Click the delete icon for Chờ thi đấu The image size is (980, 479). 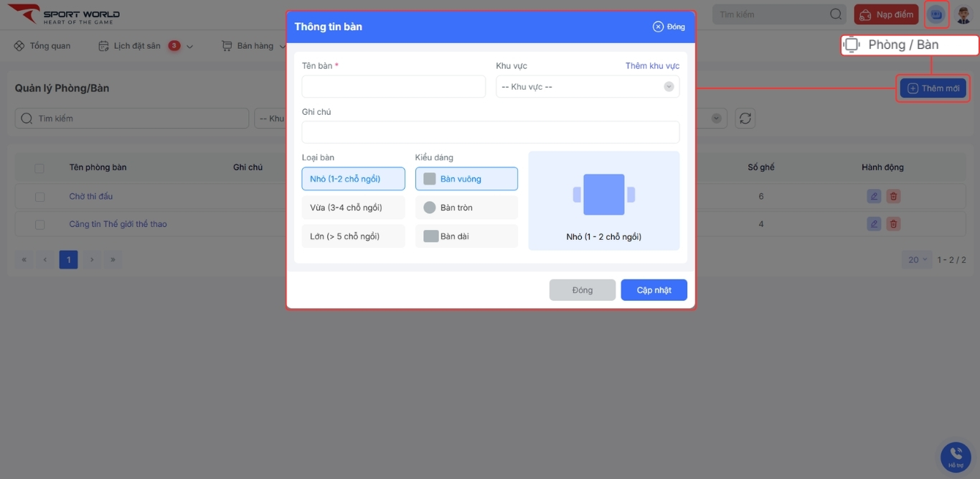893,196
